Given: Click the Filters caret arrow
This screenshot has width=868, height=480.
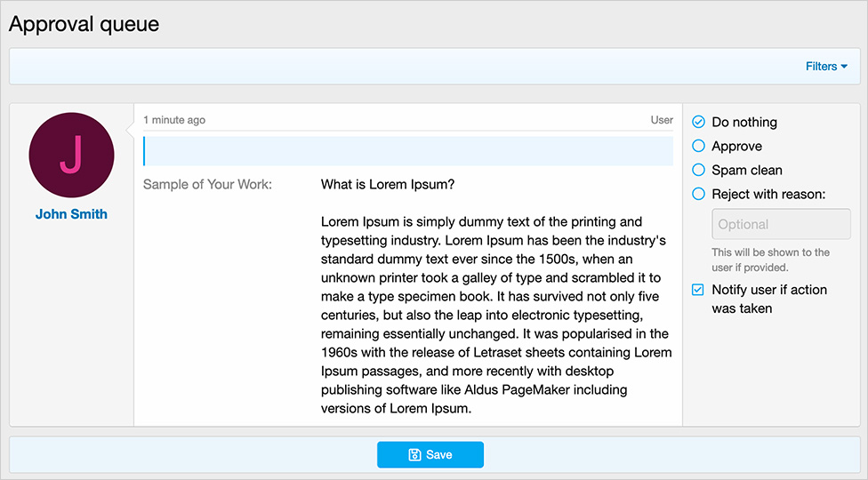Looking at the screenshot, I should [x=844, y=67].
